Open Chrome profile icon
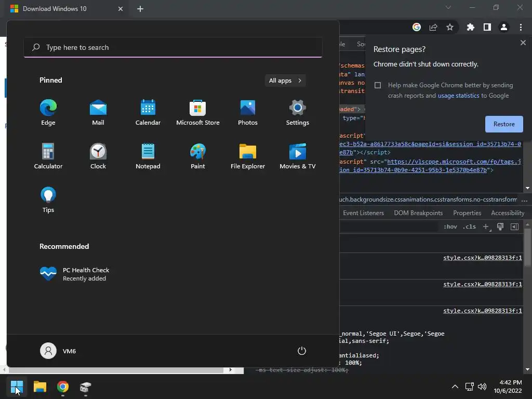This screenshot has height=399, width=532. (504, 27)
